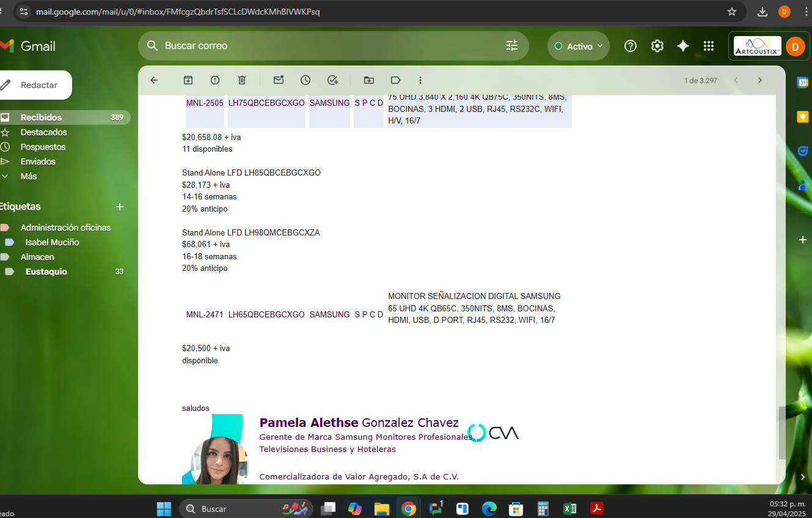View site information icon in address bar
Screen dimensions: 812x518
pos(24,12)
